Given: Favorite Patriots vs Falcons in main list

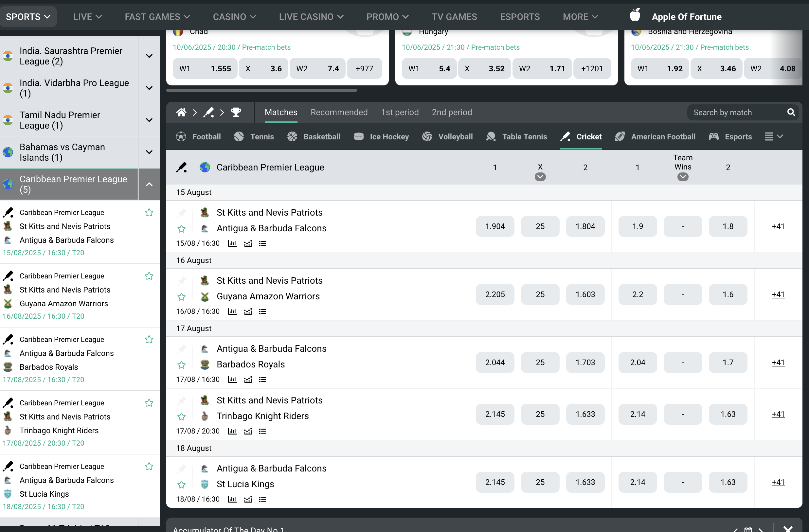Looking at the screenshot, I should point(182,229).
